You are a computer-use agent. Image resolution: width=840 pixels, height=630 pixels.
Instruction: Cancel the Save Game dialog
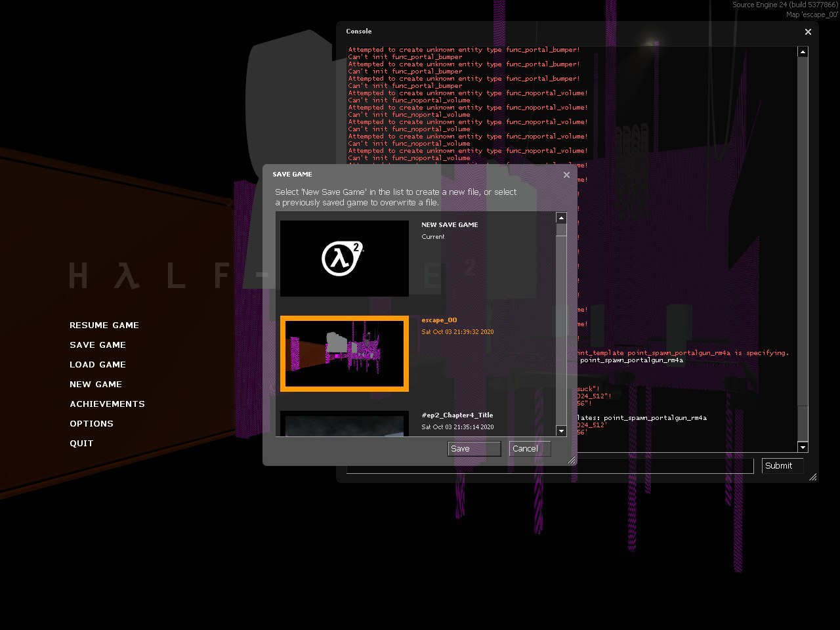click(x=530, y=449)
